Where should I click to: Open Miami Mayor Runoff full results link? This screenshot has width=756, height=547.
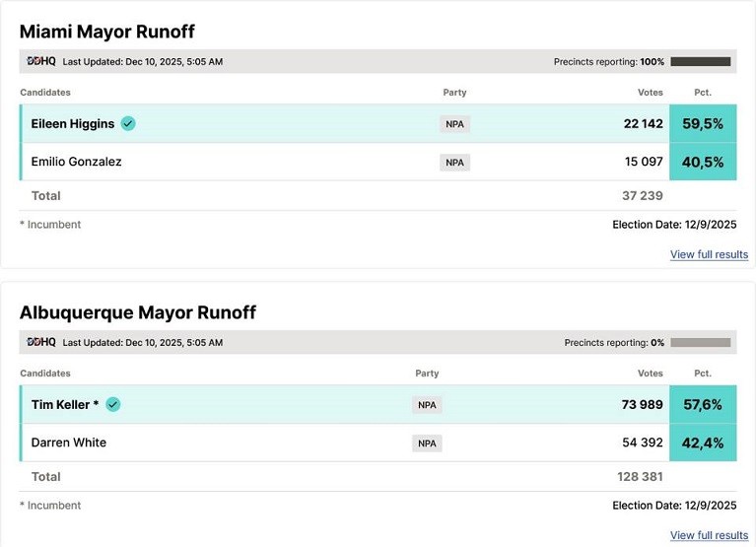tap(709, 254)
